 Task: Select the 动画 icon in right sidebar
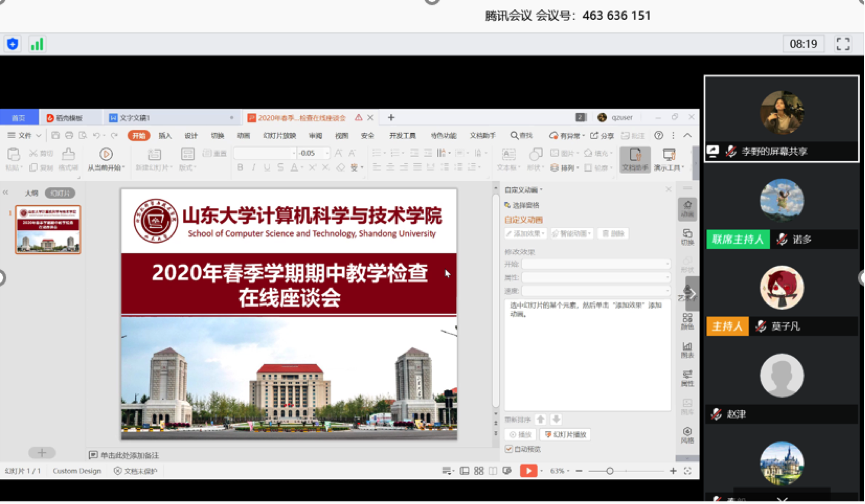[x=687, y=208]
